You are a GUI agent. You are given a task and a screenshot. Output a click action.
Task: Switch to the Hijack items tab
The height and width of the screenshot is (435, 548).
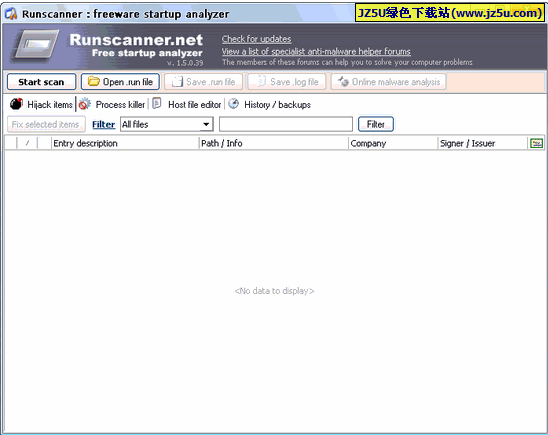[41, 104]
